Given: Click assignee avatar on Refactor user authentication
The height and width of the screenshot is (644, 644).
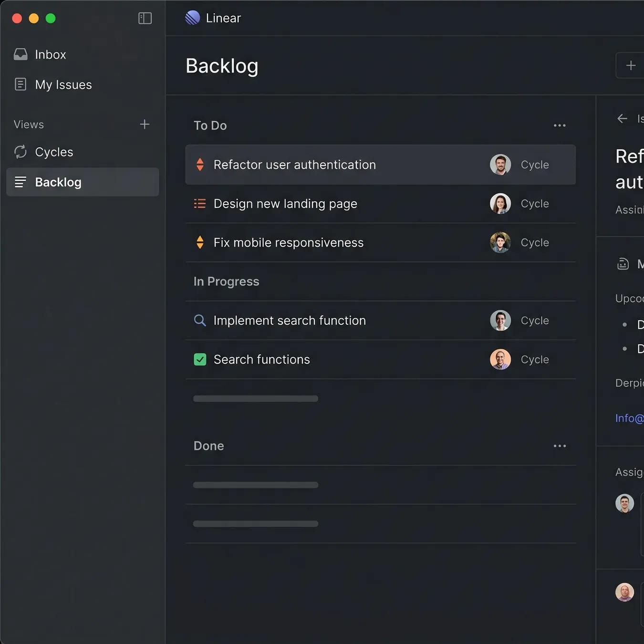Looking at the screenshot, I should click(500, 165).
